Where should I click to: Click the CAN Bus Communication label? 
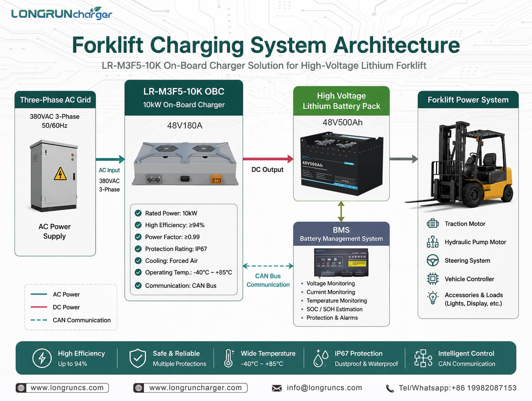[268, 280]
